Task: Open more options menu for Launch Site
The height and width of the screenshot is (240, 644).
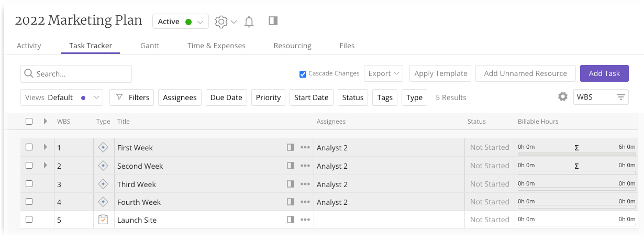Action: click(305, 220)
